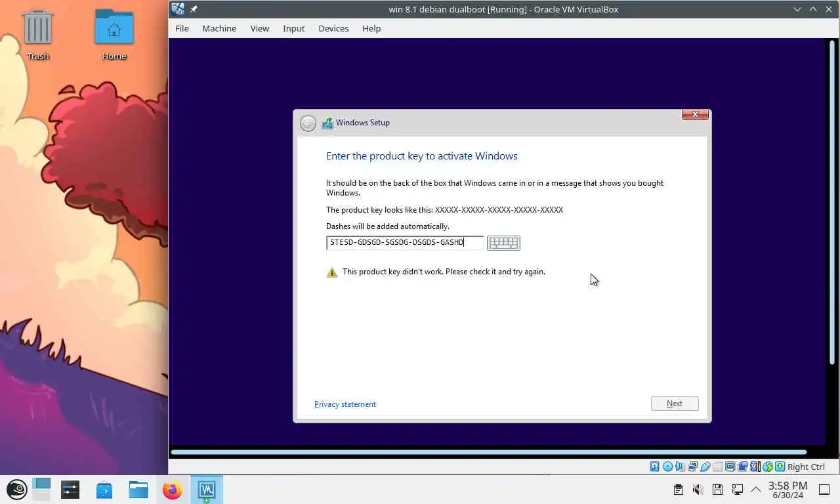This screenshot has height=504, width=840.
Task: Click the display settings indicator in the VirtualBox status bar
Action: 730,467
